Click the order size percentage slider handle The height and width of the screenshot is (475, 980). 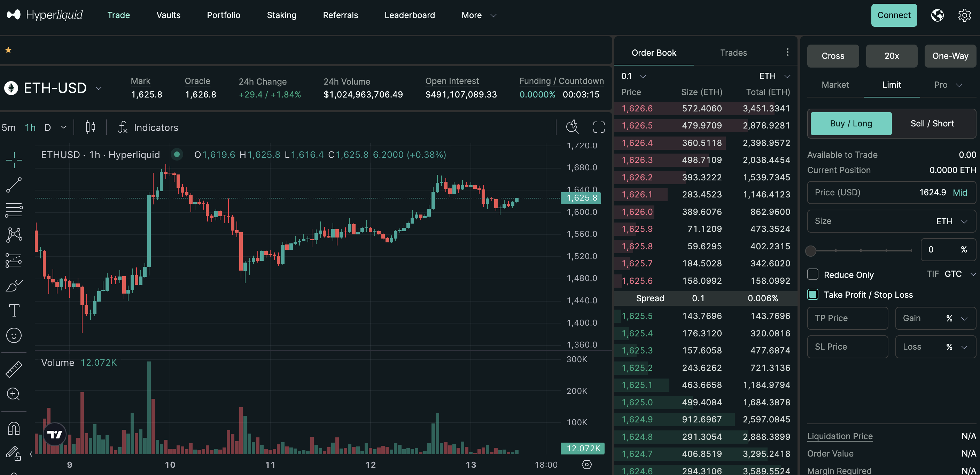click(x=811, y=250)
